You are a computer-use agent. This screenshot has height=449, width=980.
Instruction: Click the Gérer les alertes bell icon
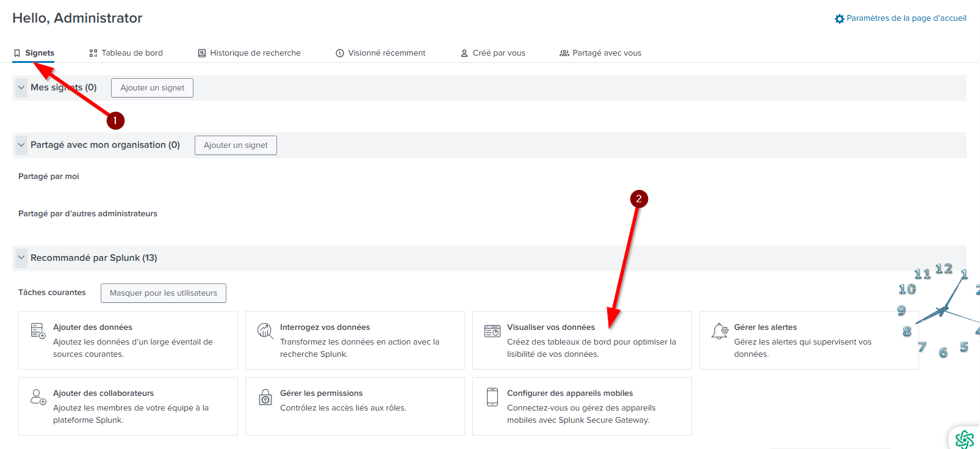pos(719,330)
